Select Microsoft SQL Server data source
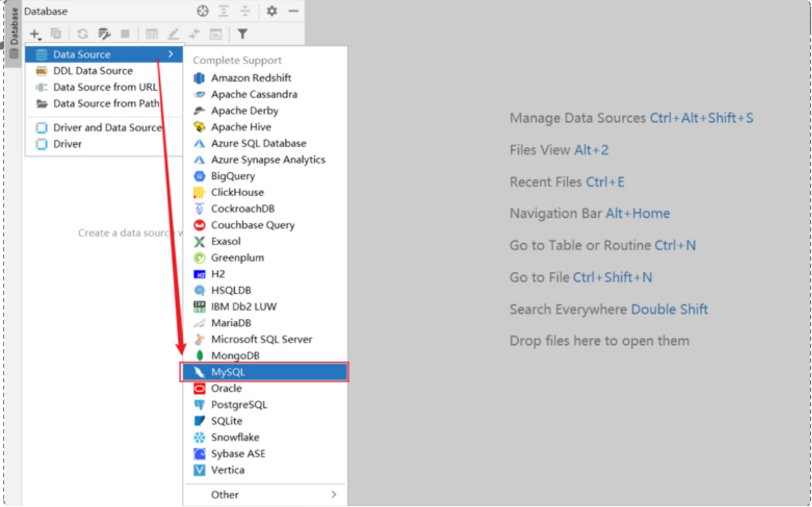Viewport: 812px width, 507px height. click(265, 340)
